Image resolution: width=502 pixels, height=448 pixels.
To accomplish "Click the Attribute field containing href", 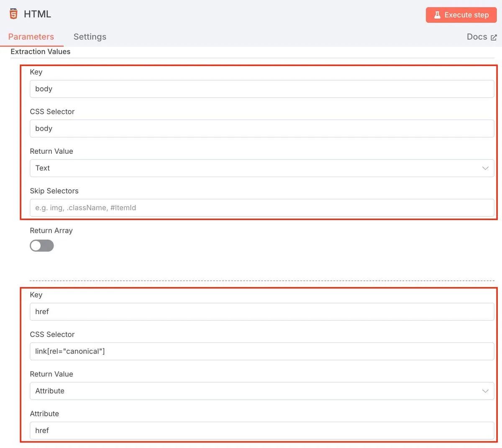I will 261,430.
